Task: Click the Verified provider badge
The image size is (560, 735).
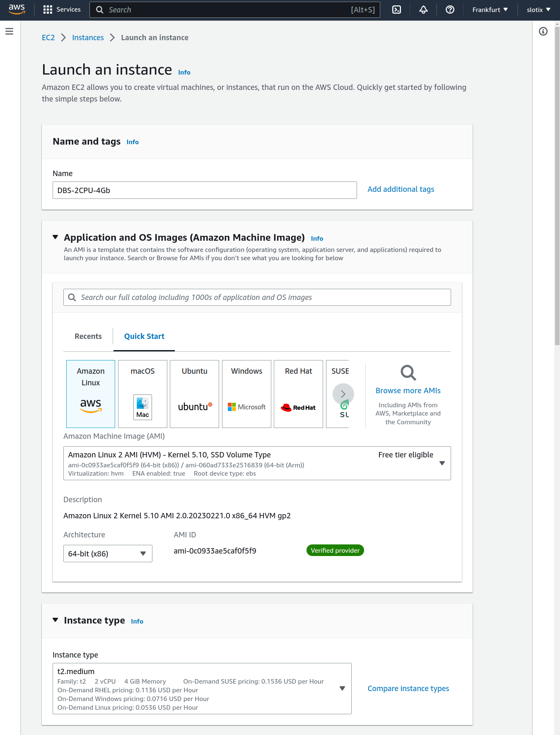Action: (x=335, y=550)
